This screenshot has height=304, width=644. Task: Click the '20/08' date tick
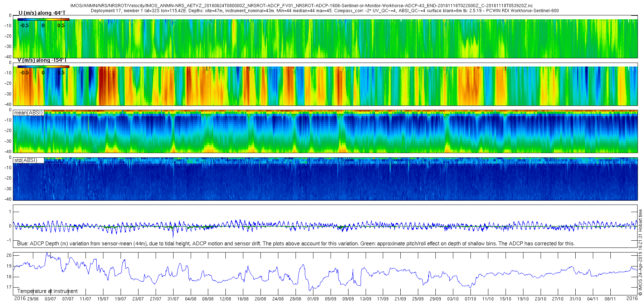260,299
